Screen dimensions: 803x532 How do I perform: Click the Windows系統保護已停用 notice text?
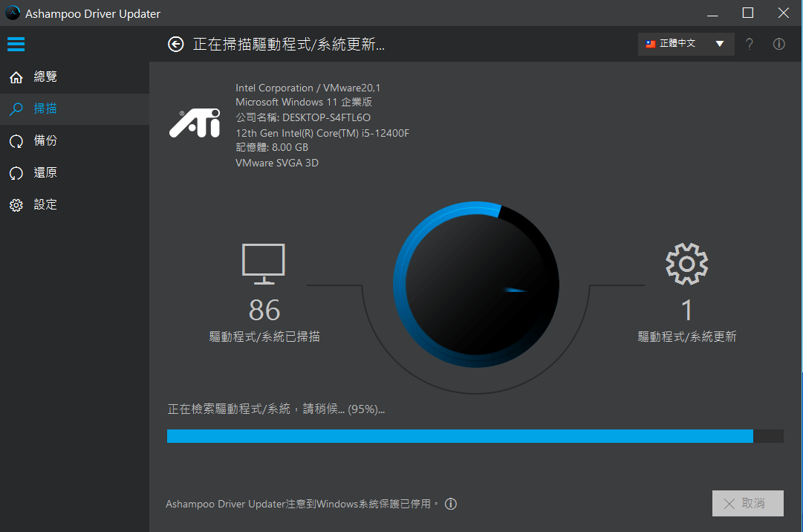(x=302, y=504)
